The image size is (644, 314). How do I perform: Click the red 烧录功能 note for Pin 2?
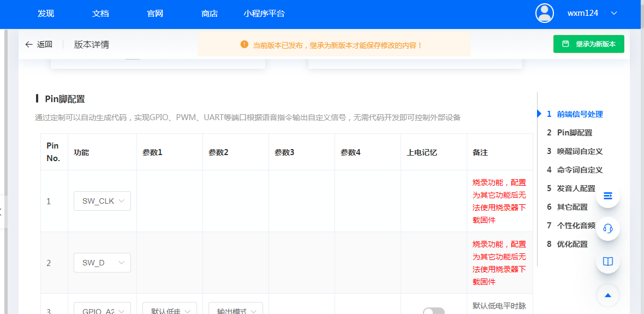499,263
